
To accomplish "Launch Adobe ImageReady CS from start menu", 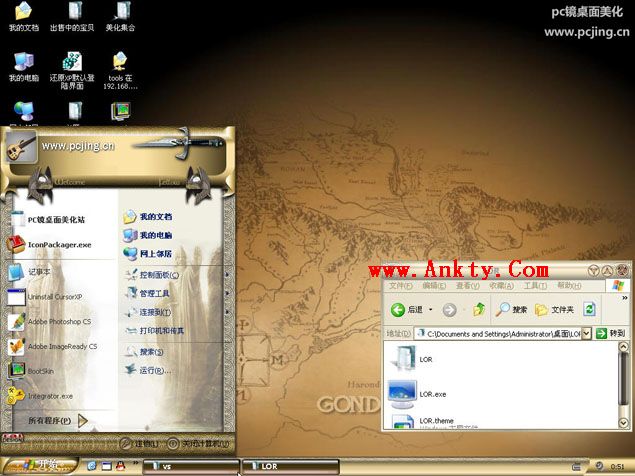I will click(53, 347).
